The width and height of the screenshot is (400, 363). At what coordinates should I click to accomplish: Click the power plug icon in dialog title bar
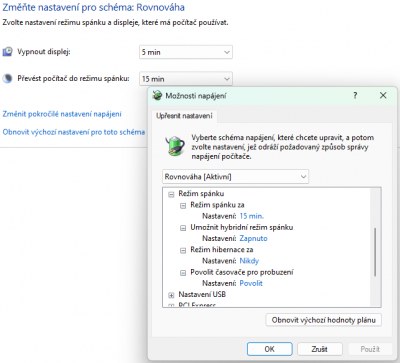pyautogui.click(x=157, y=96)
